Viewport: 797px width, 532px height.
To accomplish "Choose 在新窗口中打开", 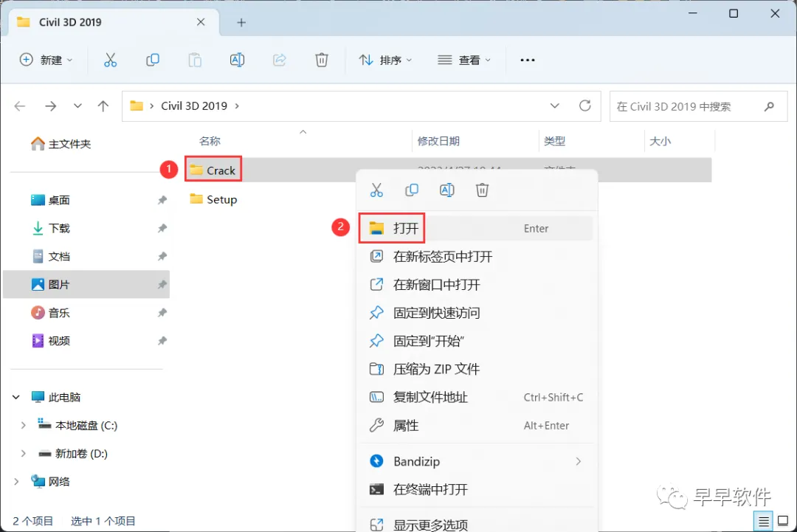I will tap(476, 285).
